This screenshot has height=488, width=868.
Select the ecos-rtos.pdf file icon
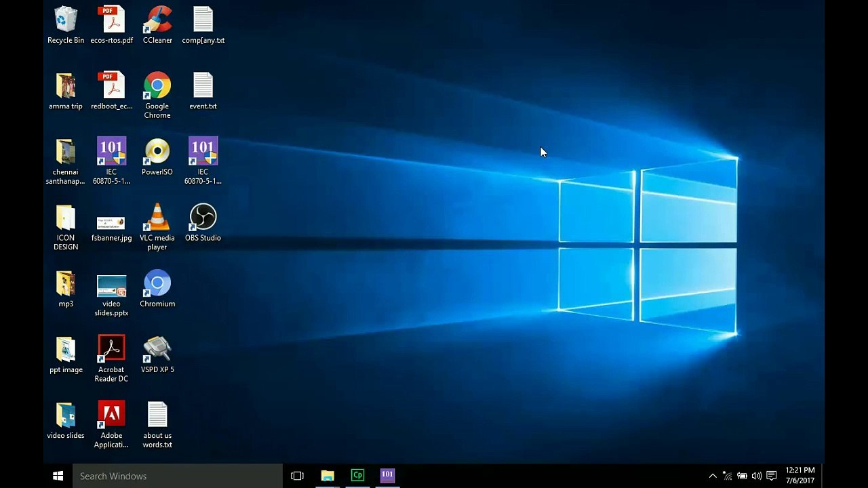click(x=112, y=25)
